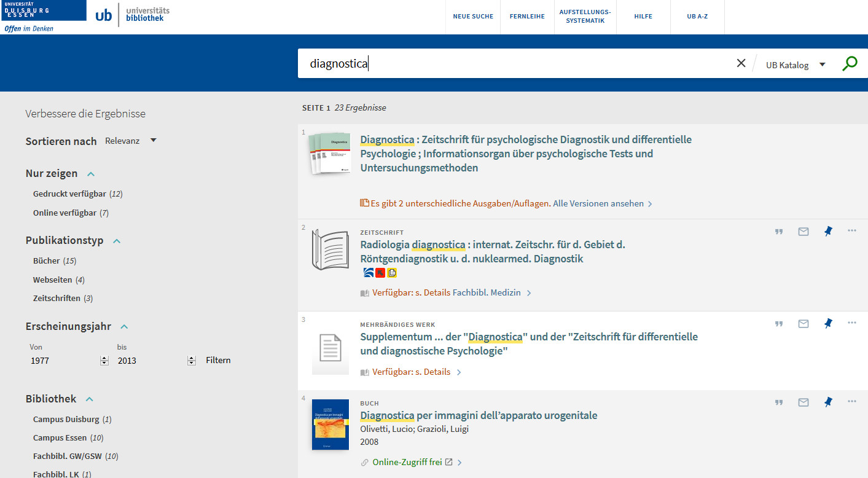Click email icon for Supplementum record
Image resolution: width=868 pixels, height=478 pixels.
pyautogui.click(x=803, y=324)
